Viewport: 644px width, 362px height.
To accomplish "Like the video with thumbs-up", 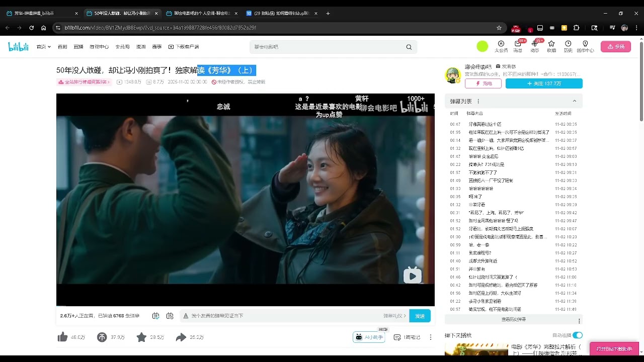I will 62,337.
